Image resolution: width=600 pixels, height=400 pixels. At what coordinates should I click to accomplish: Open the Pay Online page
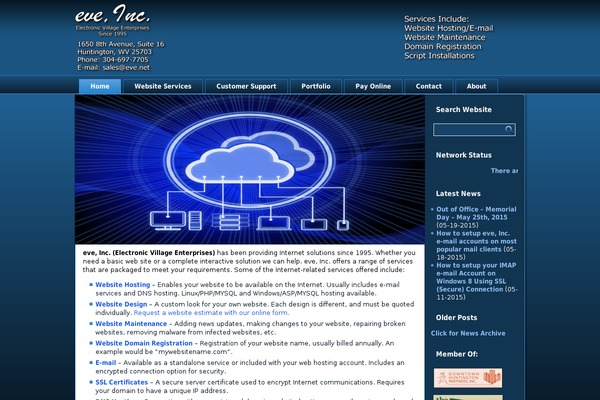click(x=373, y=86)
